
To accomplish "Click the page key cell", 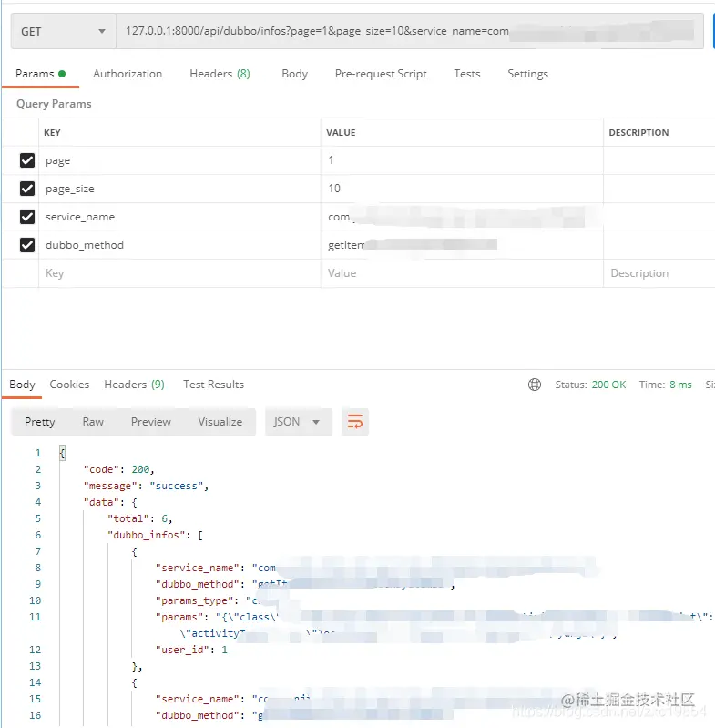I will (179, 160).
